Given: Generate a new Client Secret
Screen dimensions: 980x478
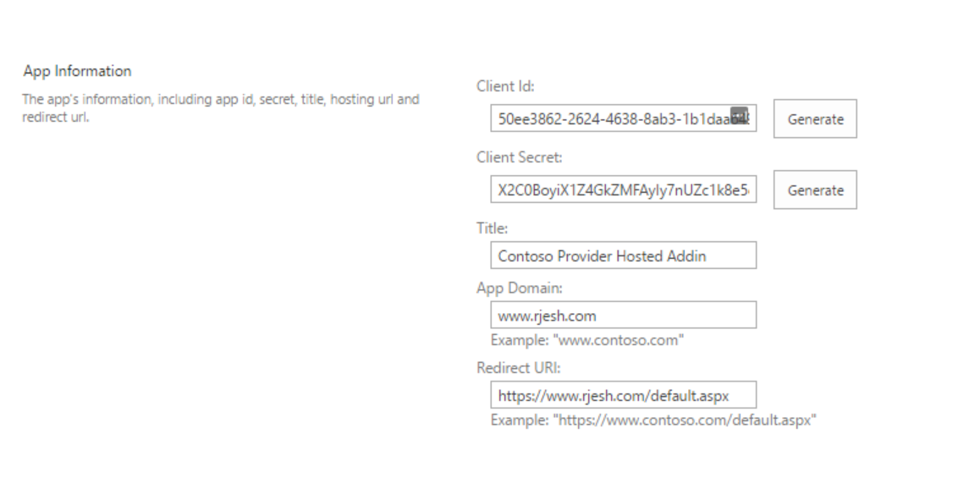Looking at the screenshot, I should 815,190.
